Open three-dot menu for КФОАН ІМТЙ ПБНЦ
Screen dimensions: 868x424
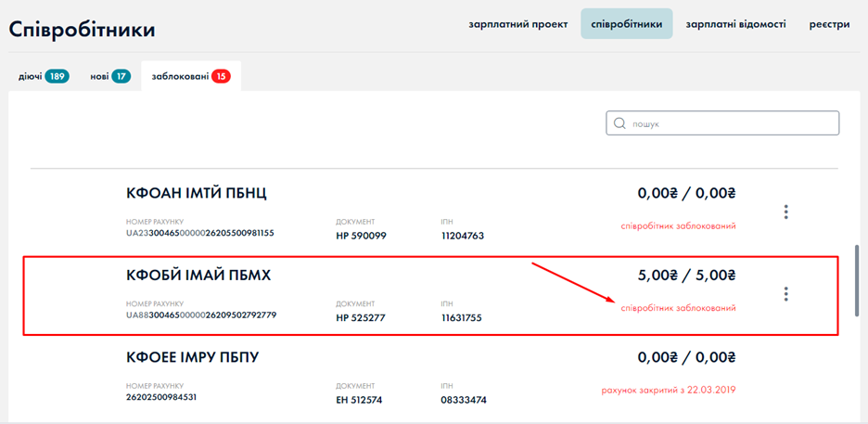tap(785, 212)
